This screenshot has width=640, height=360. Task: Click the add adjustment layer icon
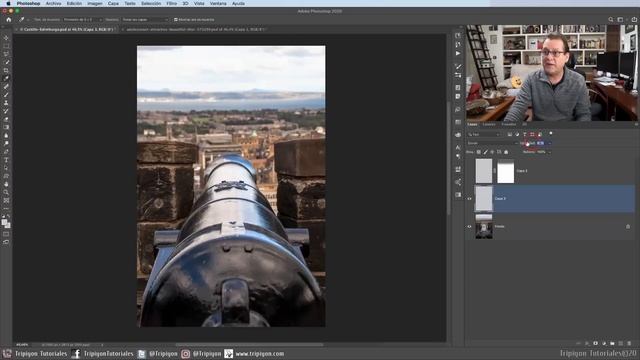click(x=604, y=344)
